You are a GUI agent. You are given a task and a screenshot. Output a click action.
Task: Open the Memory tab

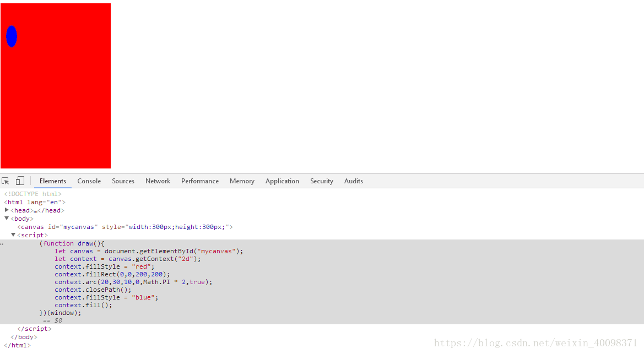coord(242,181)
